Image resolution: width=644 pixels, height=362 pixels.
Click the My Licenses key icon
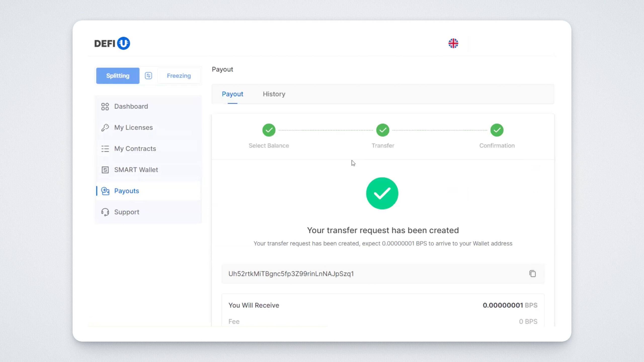[105, 128]
